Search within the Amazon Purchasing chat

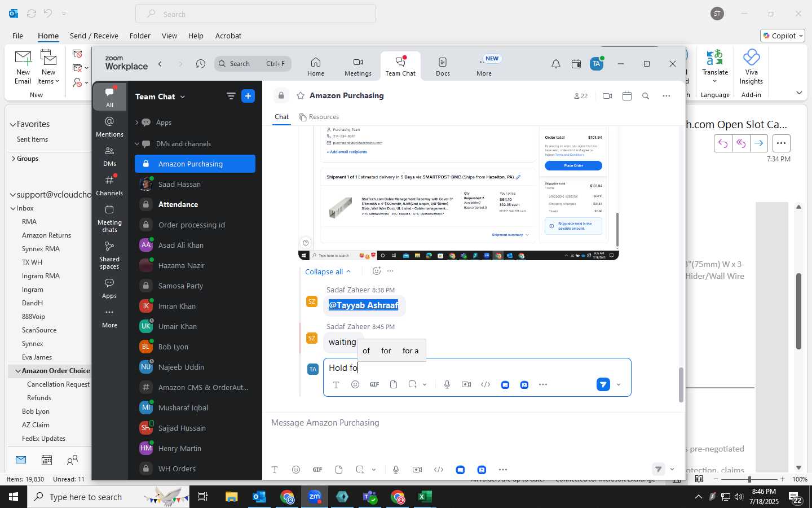point(646,96)
